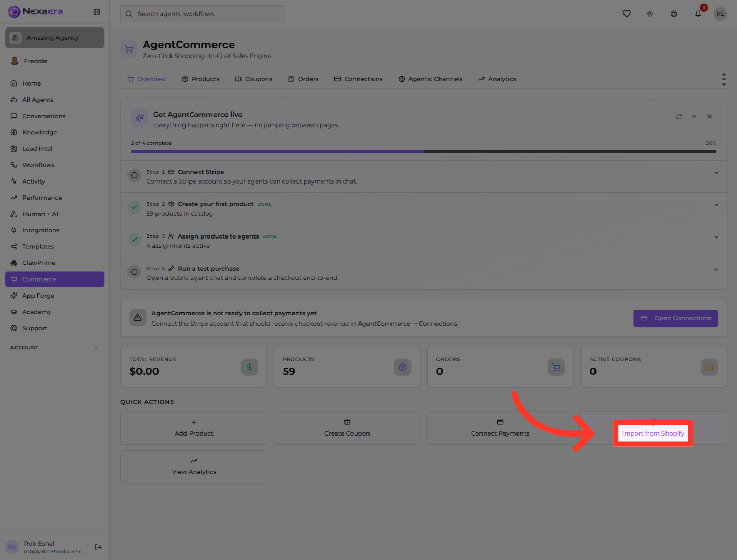This screenshot has height=560, width=737.
Task: Click the cart icon in Orders card
Action: (556, 367)
